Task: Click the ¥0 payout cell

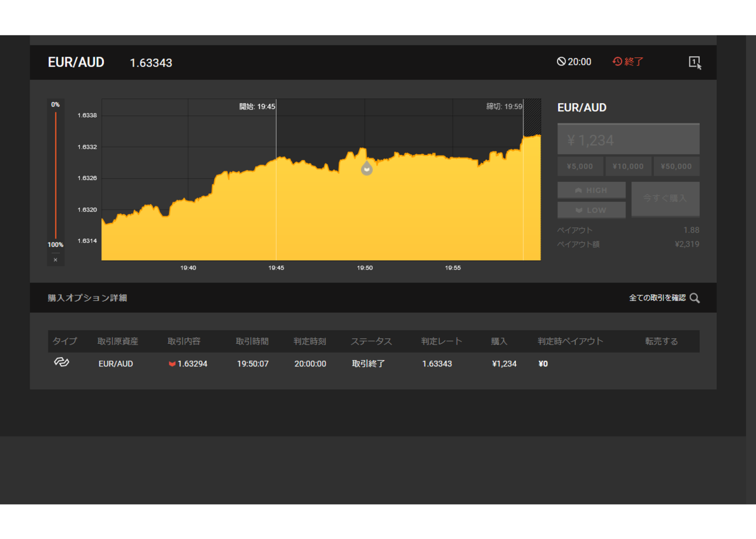Action: [x=543, y=364]
